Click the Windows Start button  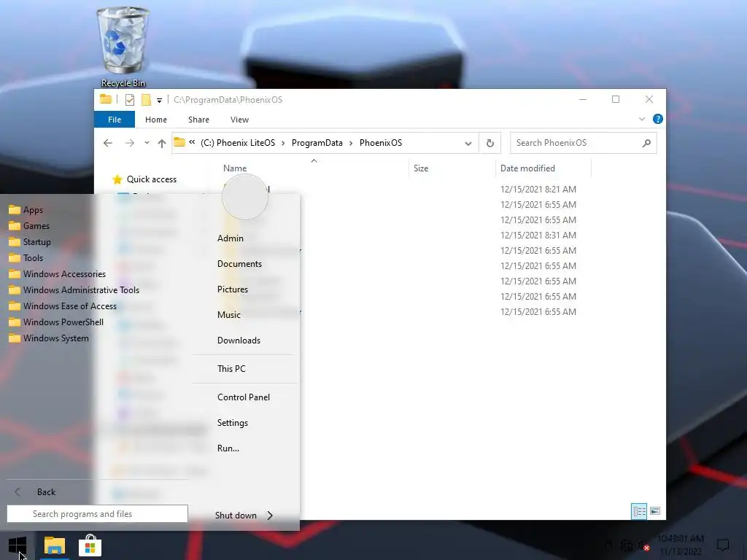[18, 545]
